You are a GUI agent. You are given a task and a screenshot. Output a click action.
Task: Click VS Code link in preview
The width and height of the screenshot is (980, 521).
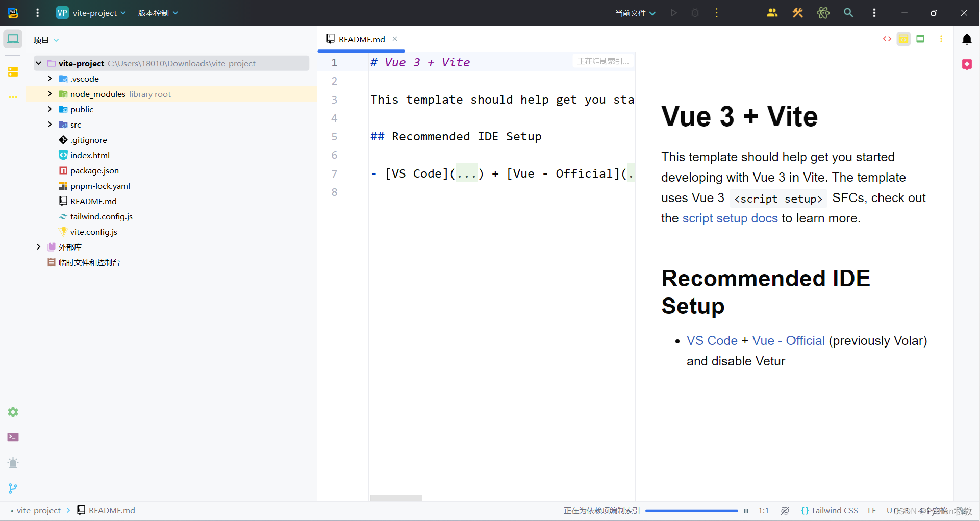click(712, 341)
